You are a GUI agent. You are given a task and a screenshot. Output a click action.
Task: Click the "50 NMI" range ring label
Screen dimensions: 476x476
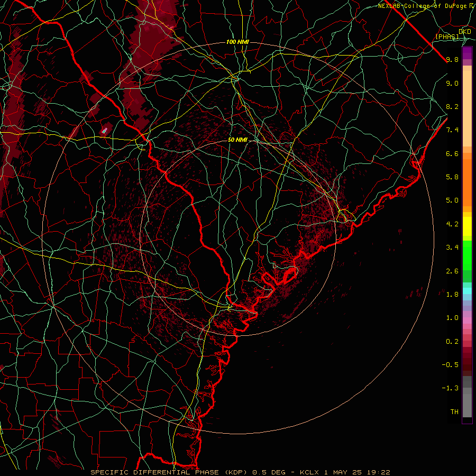(x=237, y=140)
